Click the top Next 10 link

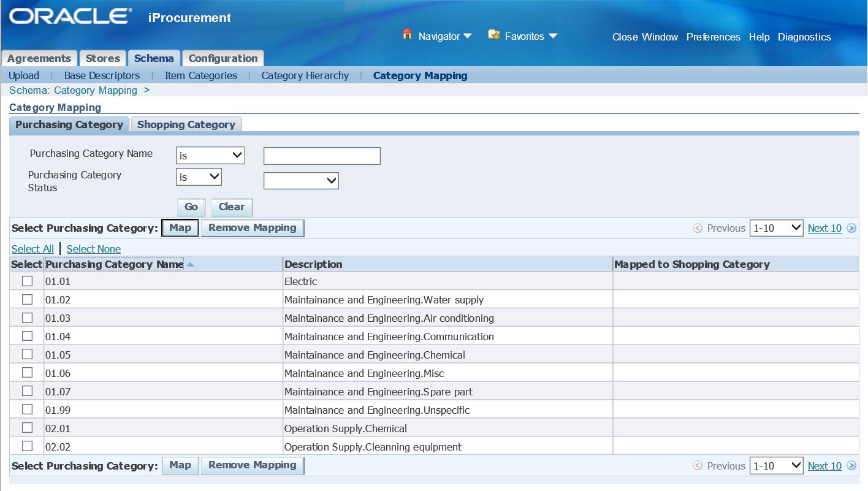pyautogui.click(x=824, y=228)
